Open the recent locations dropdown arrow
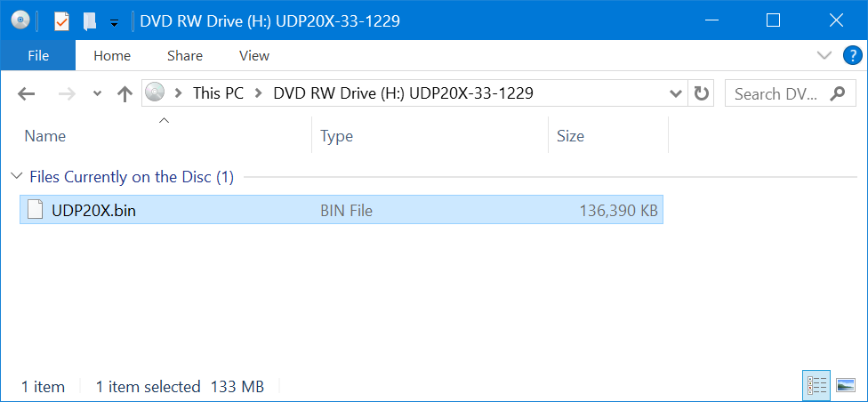The width and height of the screenshot is (868, 402). tap(98, 93)
